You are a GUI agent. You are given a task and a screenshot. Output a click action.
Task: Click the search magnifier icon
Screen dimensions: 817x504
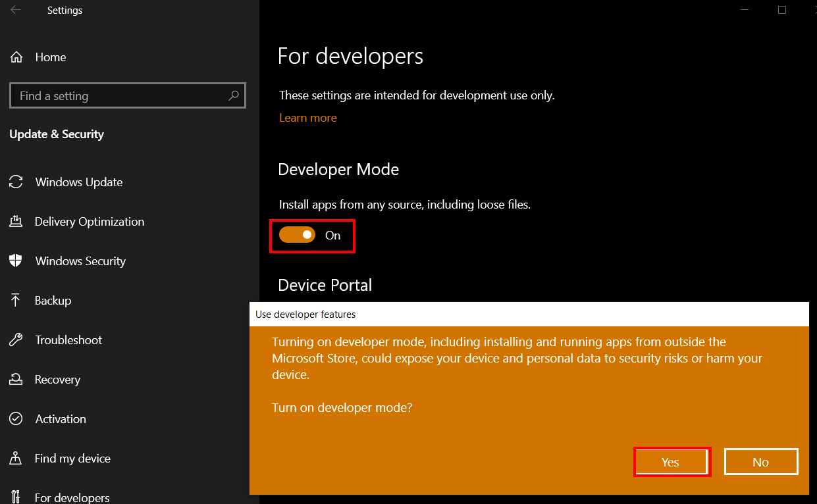[x=233, y=95]
